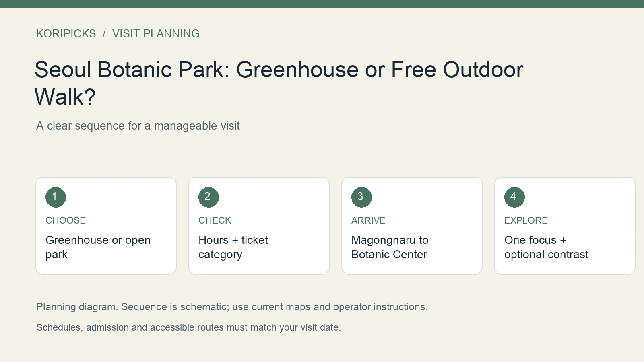Click the step 4 number badge
The image size is (644, 362).
point(514,197)
